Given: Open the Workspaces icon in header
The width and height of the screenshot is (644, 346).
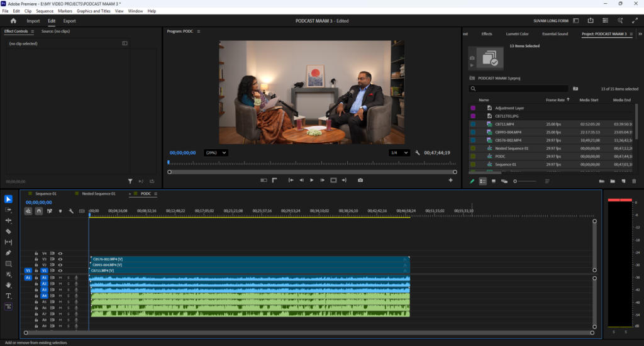Looking at the screenshot, I should click(x=576, y=21).
